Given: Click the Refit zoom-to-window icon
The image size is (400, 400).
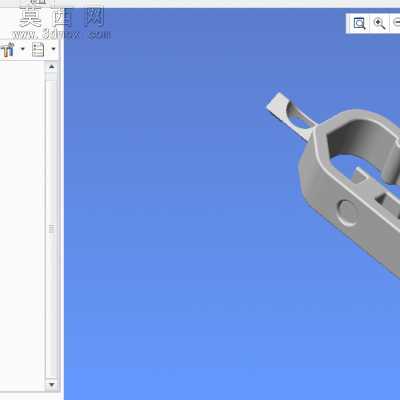Looking at the screenshot, I should point(359,23).
